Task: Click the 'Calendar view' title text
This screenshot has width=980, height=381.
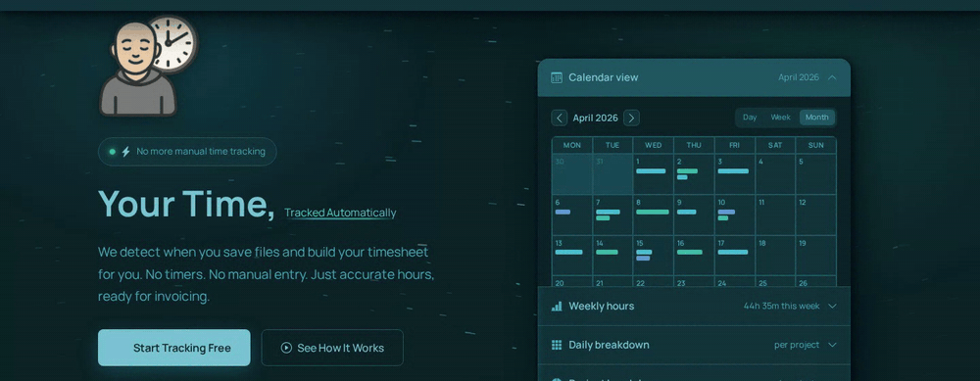Action: [x=603, y=77]
